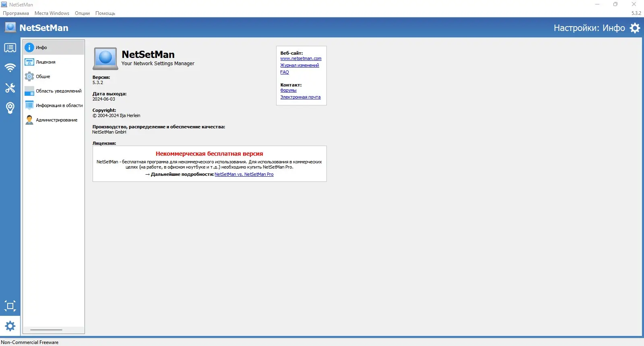The image size is (644, 346).
Task: Open the Журнал изменений link
Action: (299, 66)
